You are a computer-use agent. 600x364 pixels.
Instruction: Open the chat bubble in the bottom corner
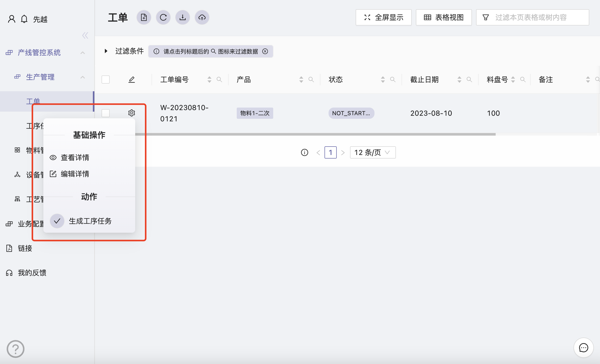(583, 348)
